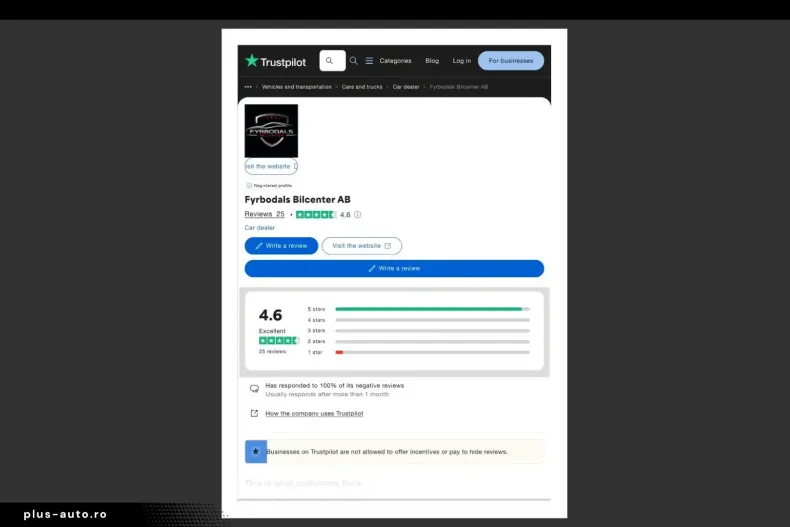Click the magnifier icon beside the search box
Viewport: 790px width, 527px height.
click(353, 61)
